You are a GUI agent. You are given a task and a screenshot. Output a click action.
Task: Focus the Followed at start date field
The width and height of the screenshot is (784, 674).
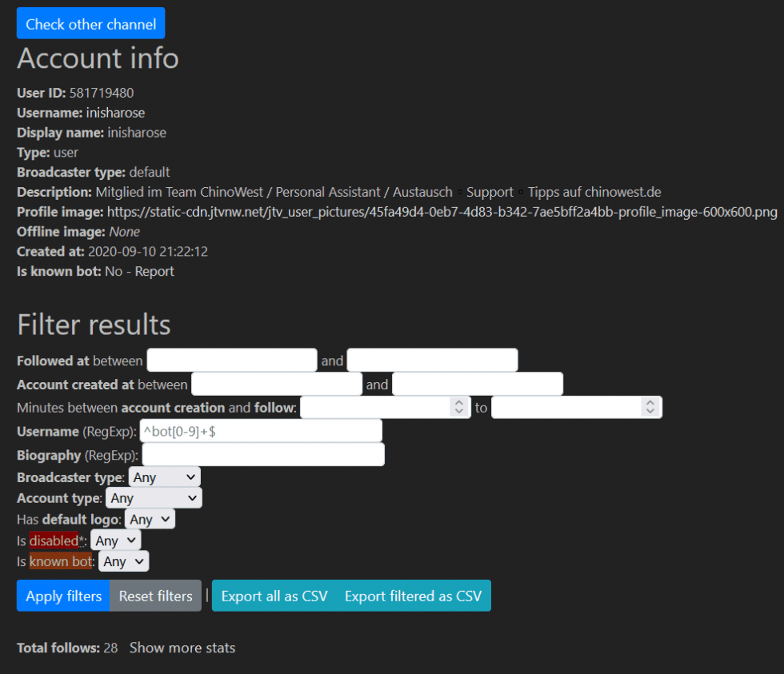coord(232,361)
